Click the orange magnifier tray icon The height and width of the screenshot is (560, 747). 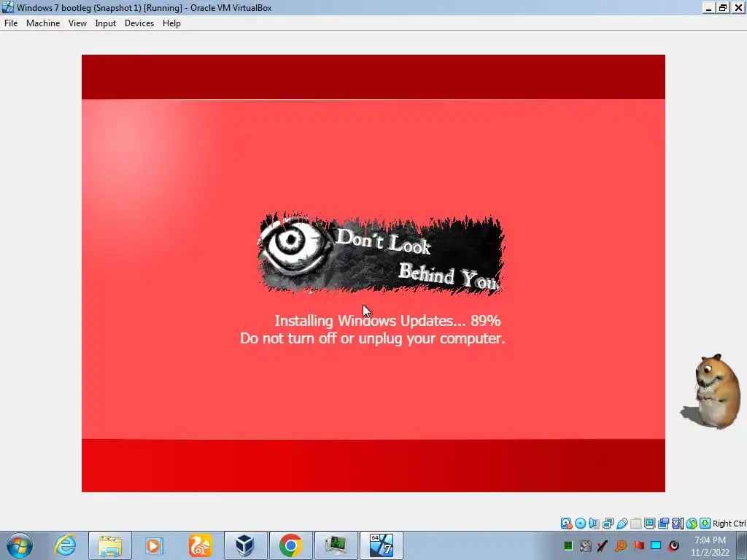(621, 545)
